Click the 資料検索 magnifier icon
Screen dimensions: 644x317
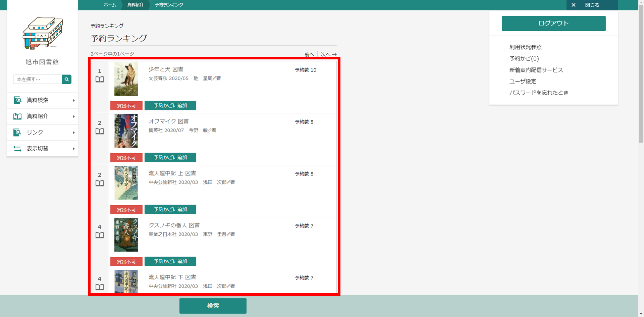click(x=17, y=100)
